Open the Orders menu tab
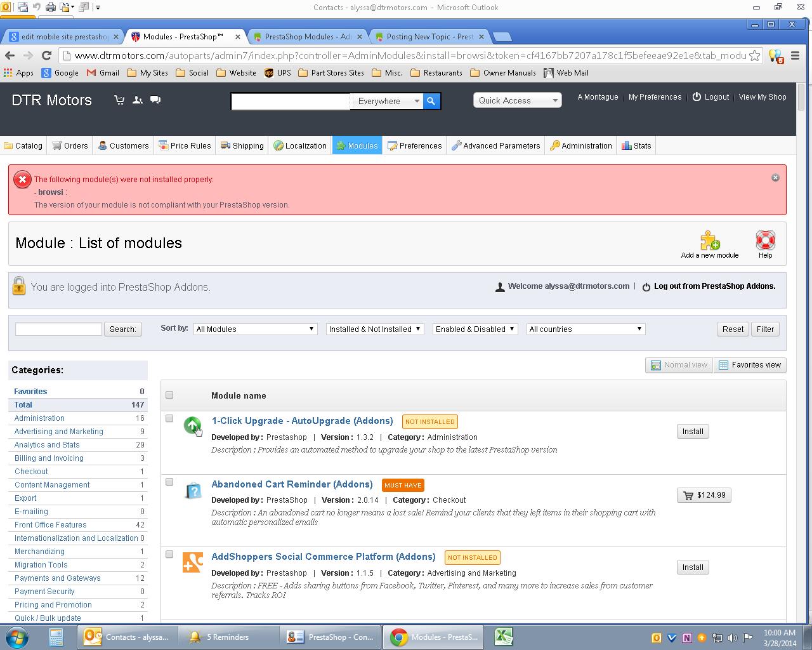 pyautogui.click(x=70, y=145)
